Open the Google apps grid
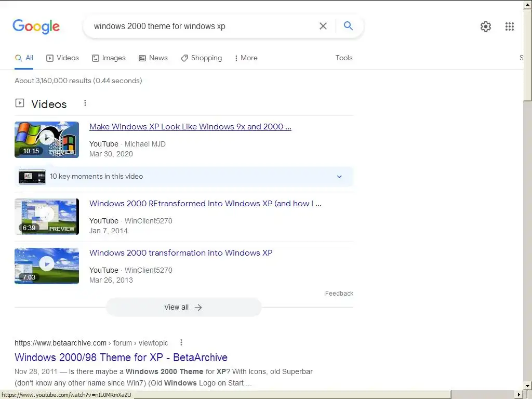The width and height of the screenshot is (532, 399). (509, 26)
